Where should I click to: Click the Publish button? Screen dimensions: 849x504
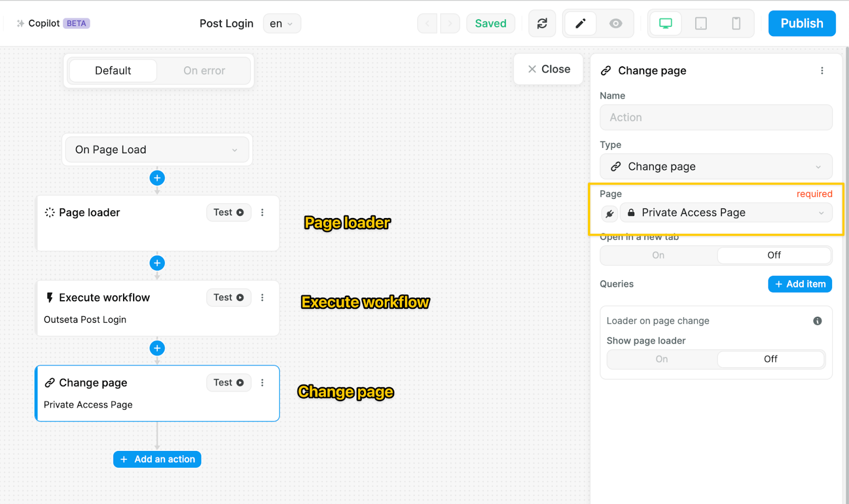click(x=801, y=23)
